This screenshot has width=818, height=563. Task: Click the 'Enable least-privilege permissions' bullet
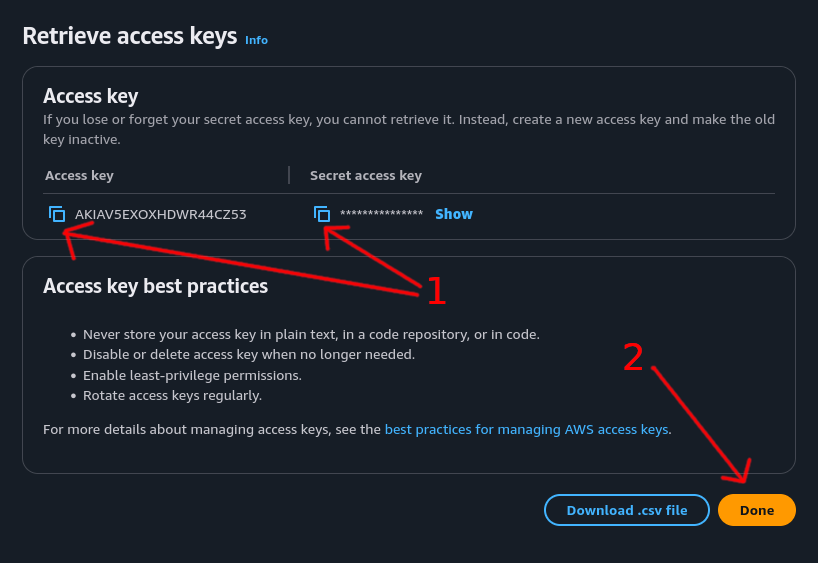click(192, 375)
